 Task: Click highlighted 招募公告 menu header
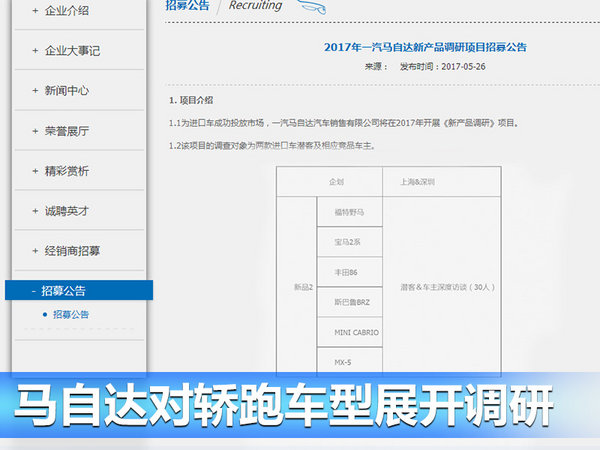coord(79,290)
